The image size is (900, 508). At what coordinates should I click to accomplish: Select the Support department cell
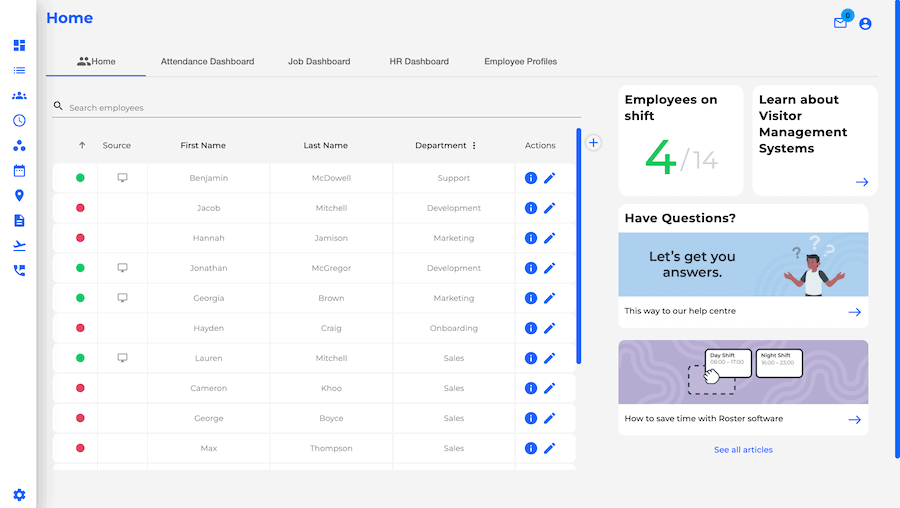click(x=453, y=178)
